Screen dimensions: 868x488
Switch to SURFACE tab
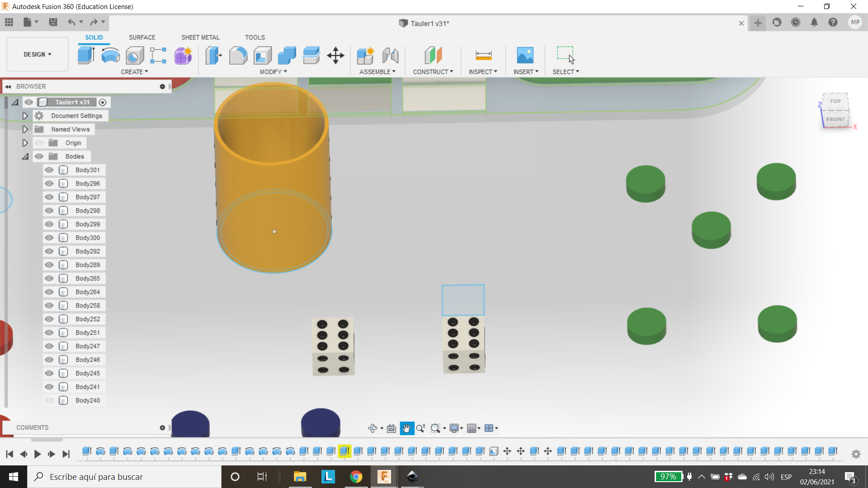tap(142, 37)
